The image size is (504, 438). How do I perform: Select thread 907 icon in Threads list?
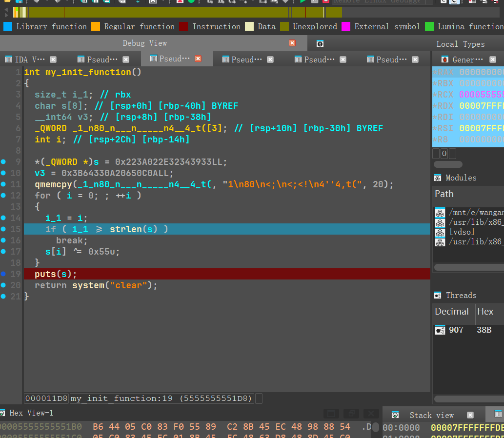click(440, 330)
